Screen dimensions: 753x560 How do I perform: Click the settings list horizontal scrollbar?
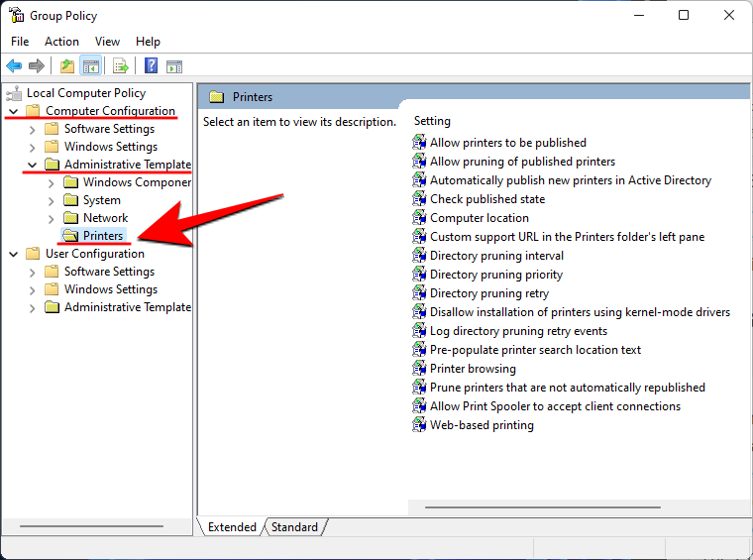543,506
